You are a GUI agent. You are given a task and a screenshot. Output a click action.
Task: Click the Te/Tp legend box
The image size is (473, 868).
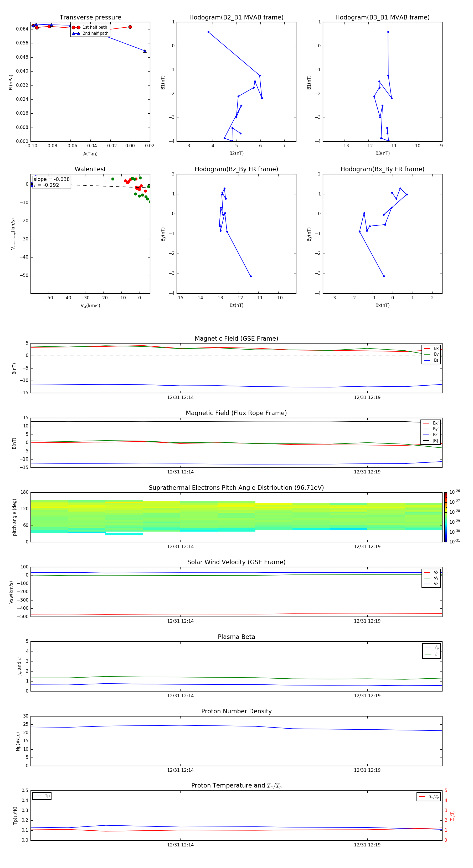point(429,796)
